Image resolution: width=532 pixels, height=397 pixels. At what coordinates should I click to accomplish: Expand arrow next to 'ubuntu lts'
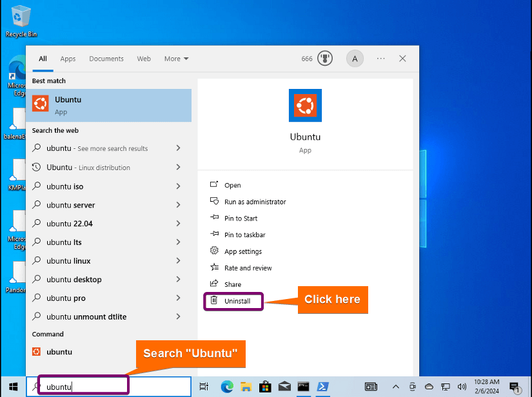click(x=179, y=242)
